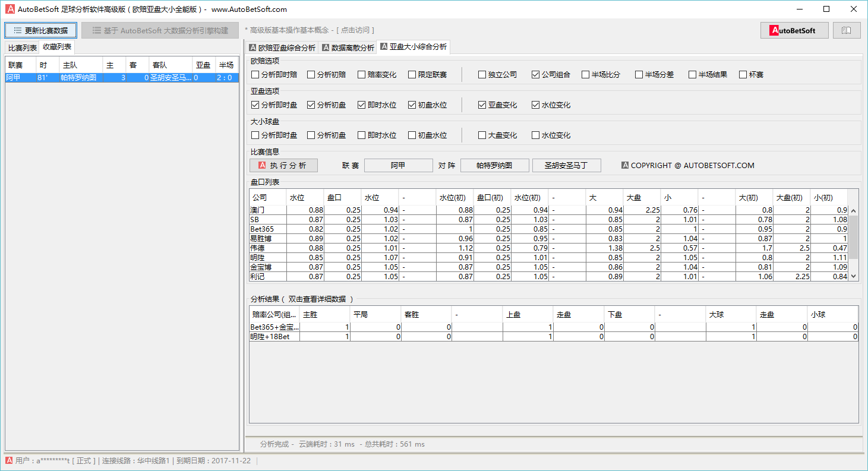Toggle 半场结果 checkbox
Screen dimensions: 868x471
(x=692, y=75)
